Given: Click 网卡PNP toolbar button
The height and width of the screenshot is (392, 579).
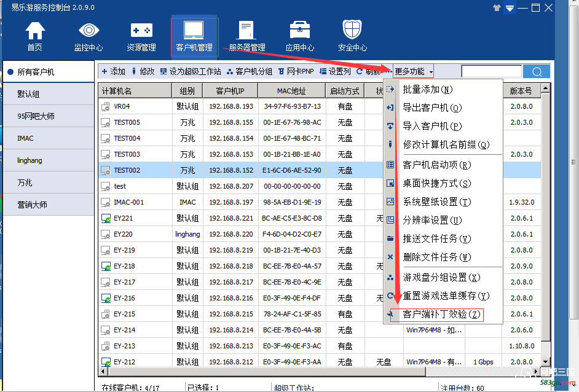Looking at the screenshot, I should pyautogui.click(x=296, y=72).
